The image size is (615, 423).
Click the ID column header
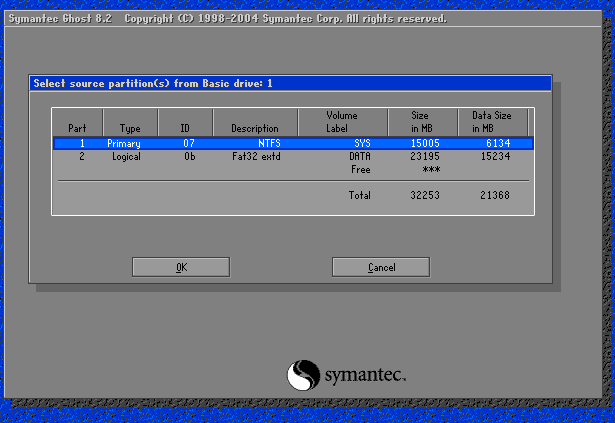184,128
